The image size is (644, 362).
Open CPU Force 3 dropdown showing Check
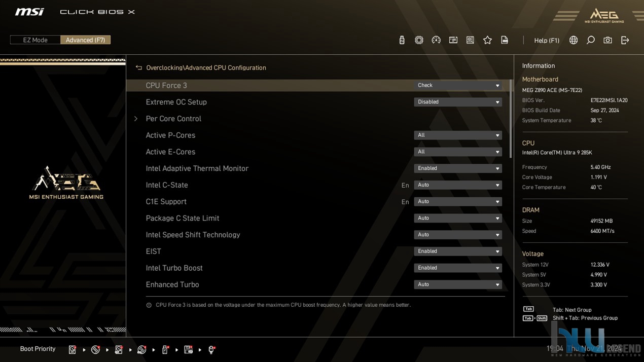(x=458, y=85)
